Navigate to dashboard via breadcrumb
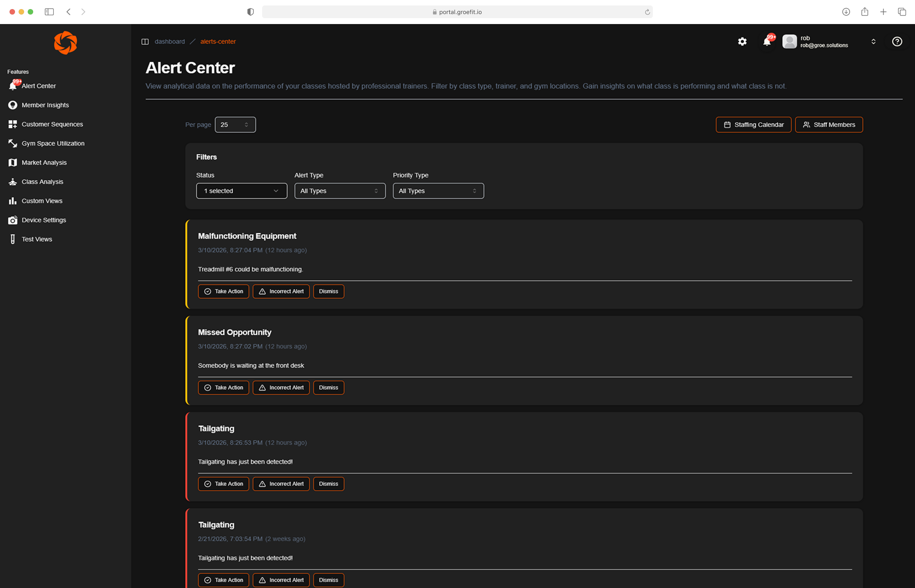This screenshot has height=588, width=915. point(170,41)
